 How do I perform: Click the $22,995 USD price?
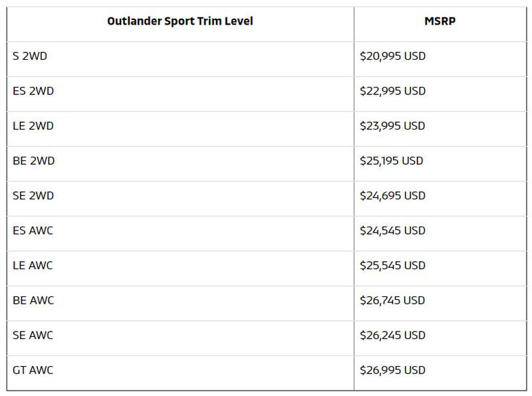pos(392,91)
